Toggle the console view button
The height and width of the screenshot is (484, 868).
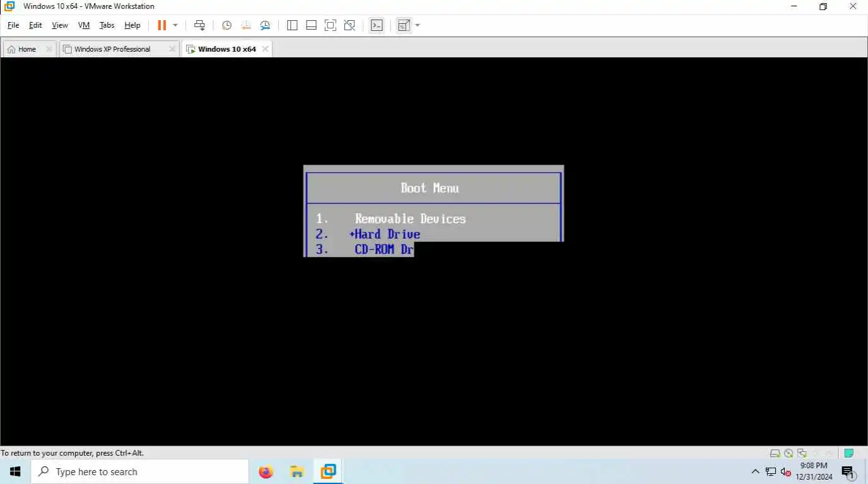(377, 25)
